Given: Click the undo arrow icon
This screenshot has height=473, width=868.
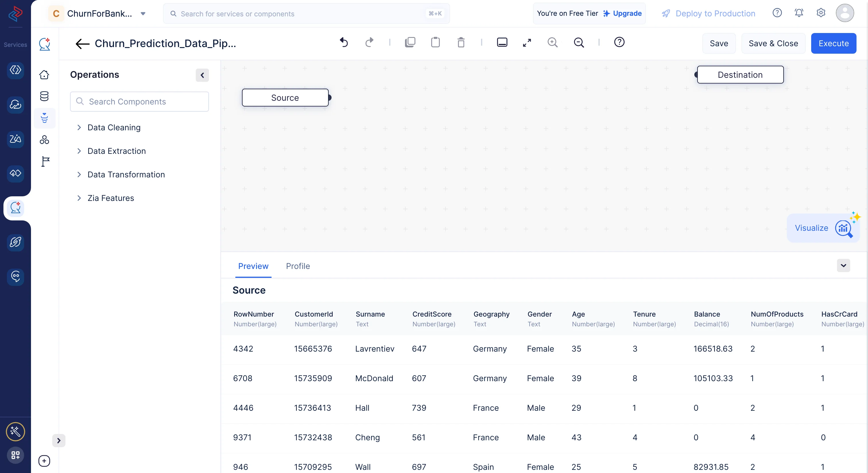Looking at the screenshot, I should tap(344, 42).
